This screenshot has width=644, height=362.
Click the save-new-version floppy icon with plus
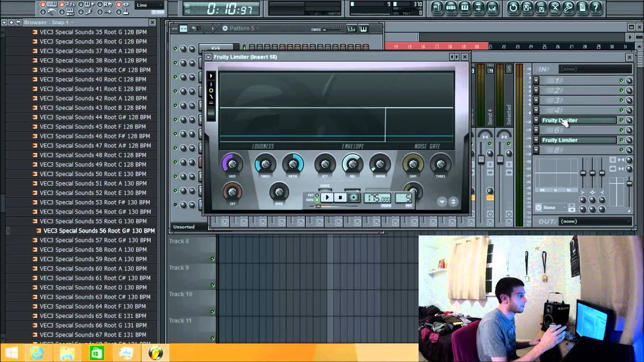click(527, 8)
